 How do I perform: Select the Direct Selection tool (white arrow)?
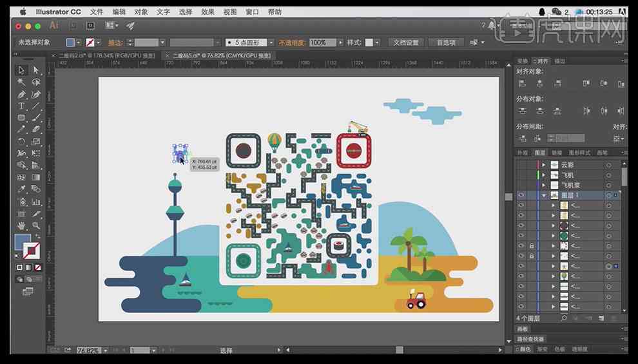tap(36, 70)
